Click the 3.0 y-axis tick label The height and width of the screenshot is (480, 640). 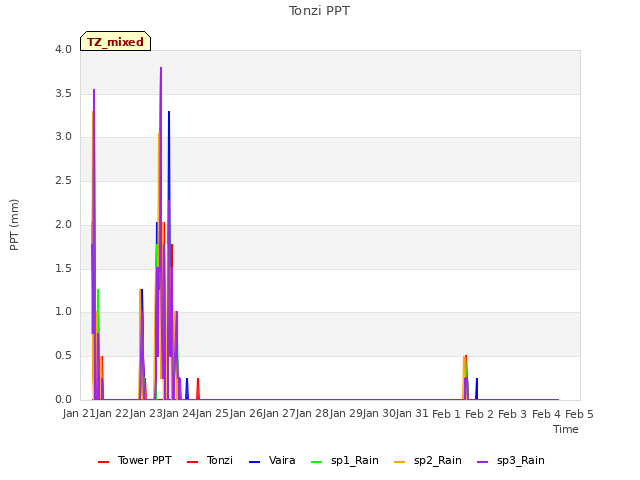coord(63,137)
